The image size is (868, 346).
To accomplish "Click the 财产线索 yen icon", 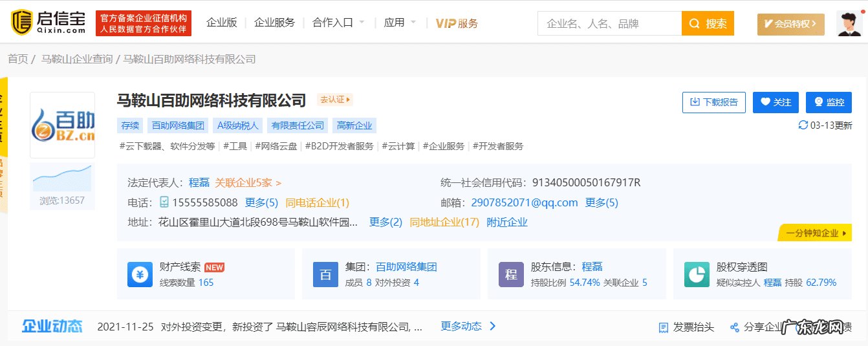I will click(x=140, y=274).
